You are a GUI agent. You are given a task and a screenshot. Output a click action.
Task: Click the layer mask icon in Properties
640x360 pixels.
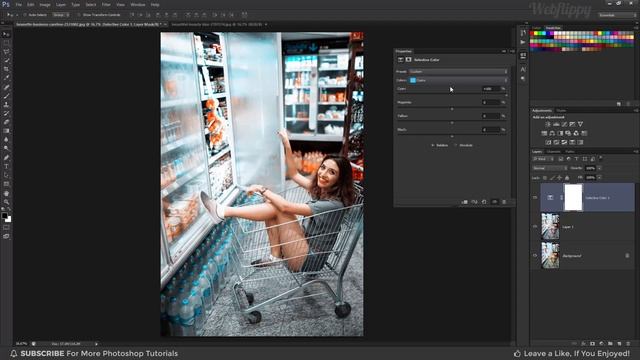408,60
